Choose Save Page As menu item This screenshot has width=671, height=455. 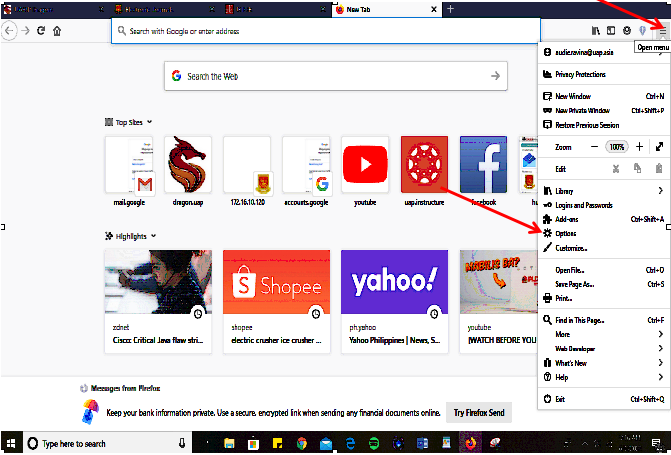604,284
